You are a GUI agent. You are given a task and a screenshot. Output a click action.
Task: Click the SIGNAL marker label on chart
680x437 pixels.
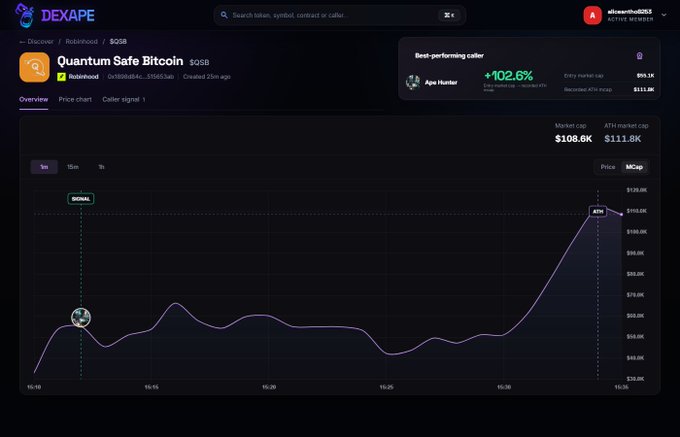tap(81, 199)
